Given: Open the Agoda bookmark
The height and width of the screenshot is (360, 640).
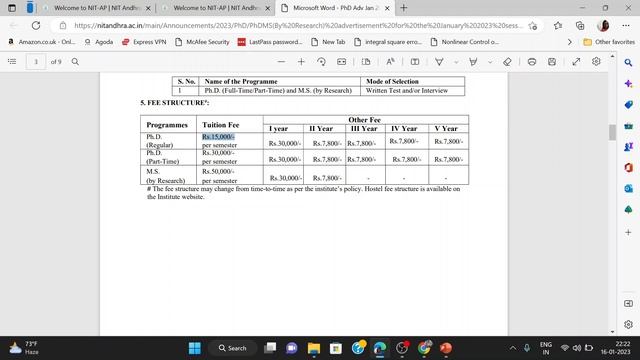Looking at the screenshot, I should tap(98, 42).
